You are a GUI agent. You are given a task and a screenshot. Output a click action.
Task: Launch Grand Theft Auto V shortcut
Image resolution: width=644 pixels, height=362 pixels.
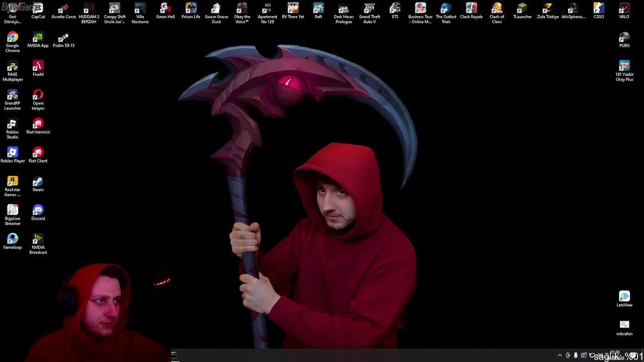[x=369, y=13]
